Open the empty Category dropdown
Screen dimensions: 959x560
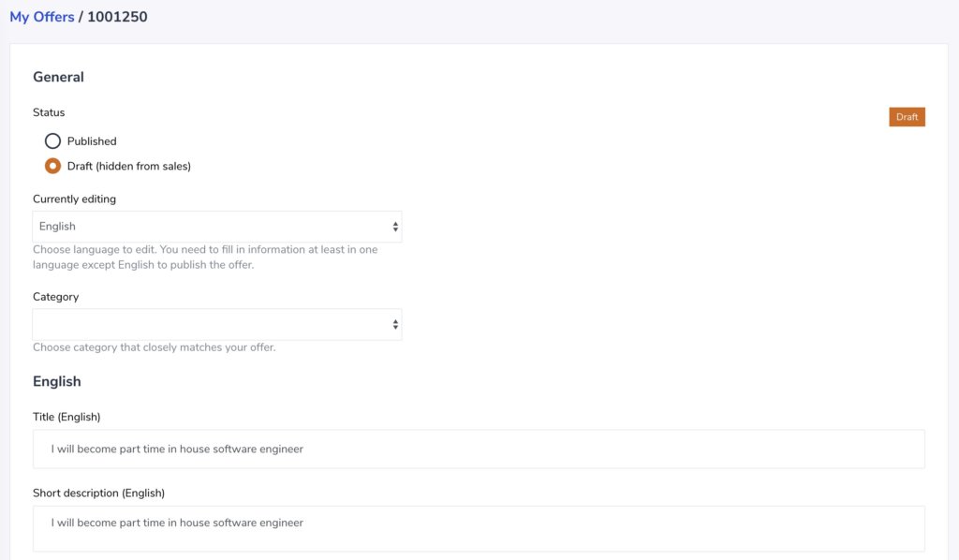pos(217,325)
